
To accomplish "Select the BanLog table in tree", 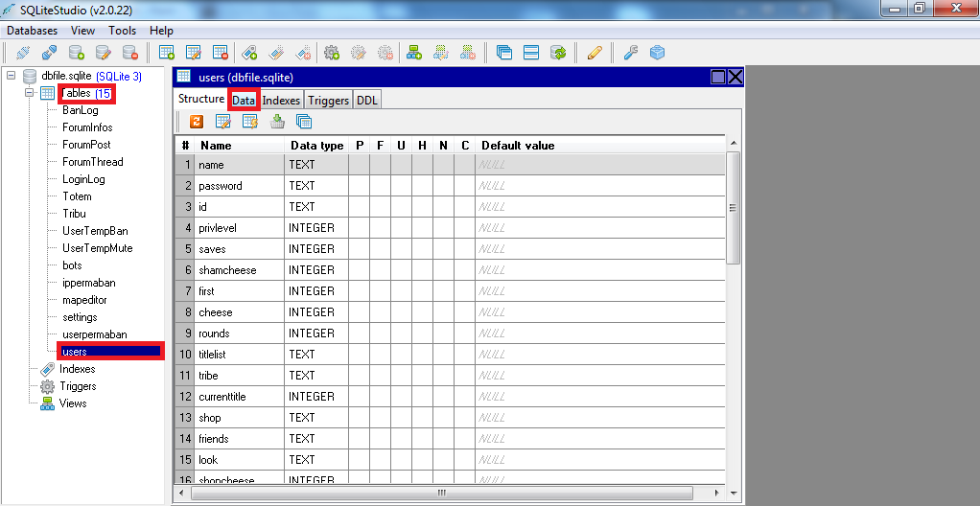I will pos(80,110).
